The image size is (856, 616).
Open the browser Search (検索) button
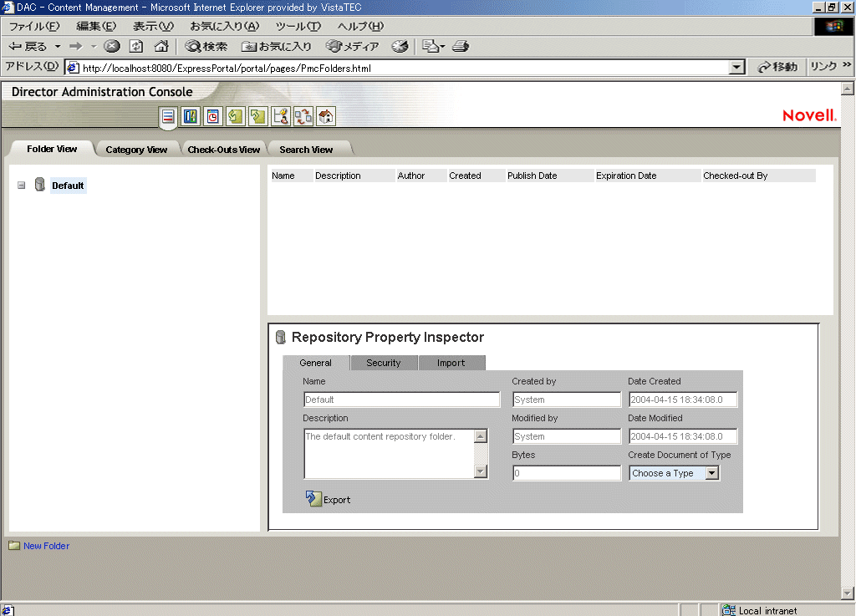click(x=206, y=46)
